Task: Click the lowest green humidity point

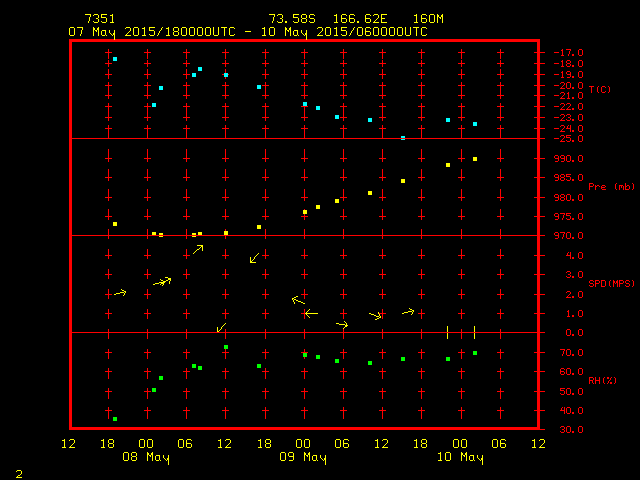Action: [115, 419]
